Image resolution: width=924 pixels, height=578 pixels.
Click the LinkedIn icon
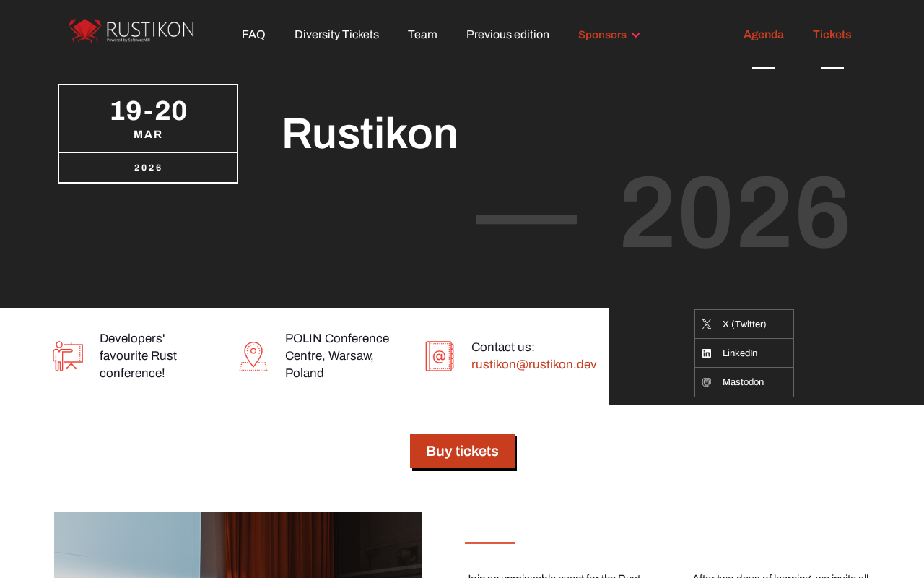(x=707, y=353)
